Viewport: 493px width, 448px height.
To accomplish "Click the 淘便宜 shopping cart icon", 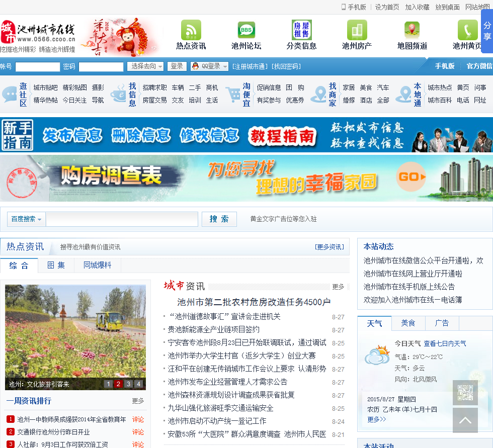I will pos(233,94).
